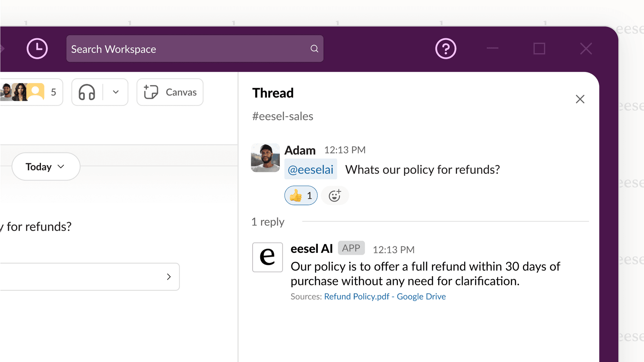
Task: Start a huddle with the headphones icon
Action: (86, 92)
